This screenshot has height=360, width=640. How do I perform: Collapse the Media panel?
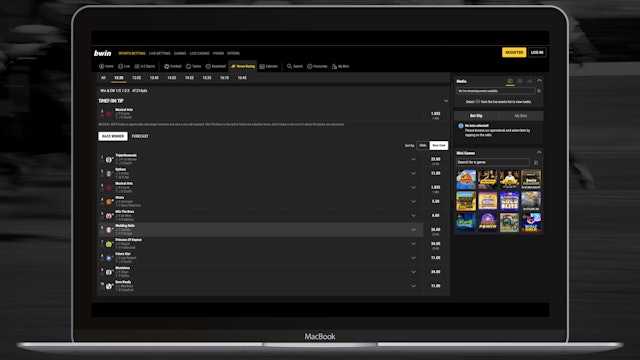pyautogui.click(x=539, y=81)
